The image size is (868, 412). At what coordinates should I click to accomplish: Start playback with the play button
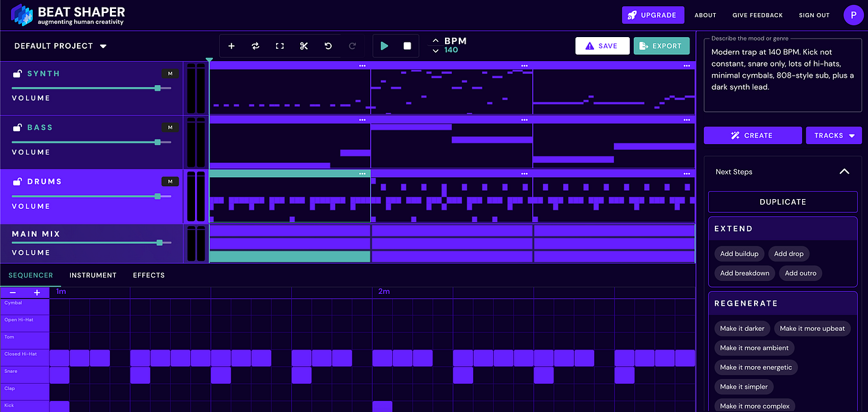point(385,46)
